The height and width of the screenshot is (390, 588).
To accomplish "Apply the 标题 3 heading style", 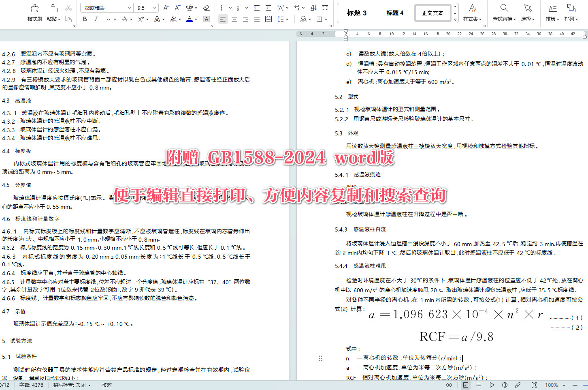I will pyautogui.click(x=356, y=13).
